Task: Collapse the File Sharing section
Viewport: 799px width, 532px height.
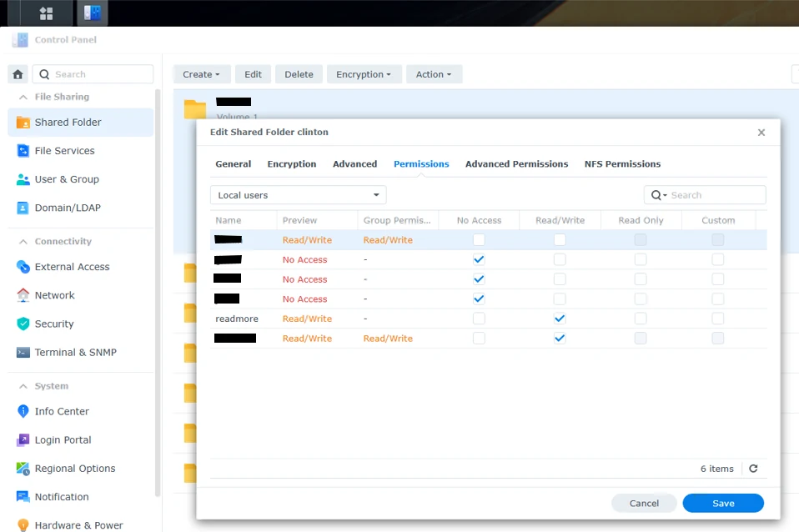Action: pyautogui.click(x=23, y=97)
